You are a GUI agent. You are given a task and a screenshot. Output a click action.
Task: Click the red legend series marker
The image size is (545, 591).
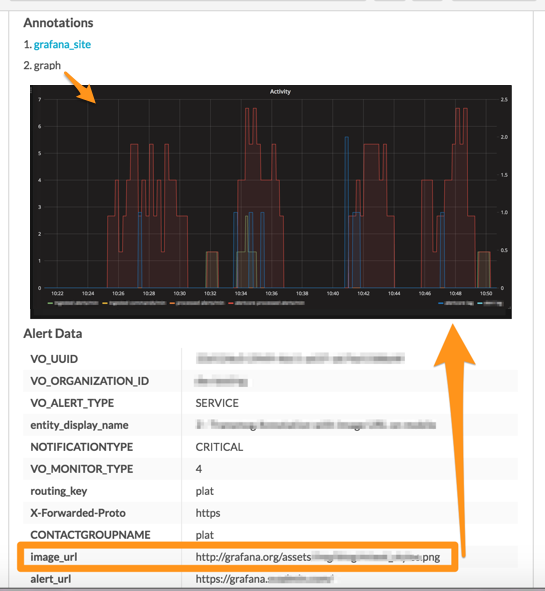coord(231,303)
